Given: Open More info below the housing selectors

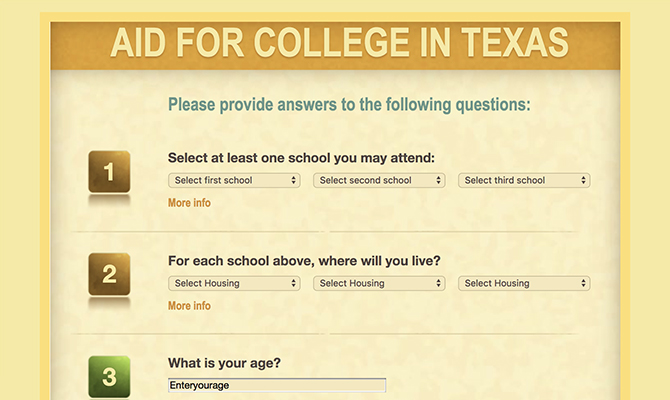Looking at the screenshot, I should 189,306.
